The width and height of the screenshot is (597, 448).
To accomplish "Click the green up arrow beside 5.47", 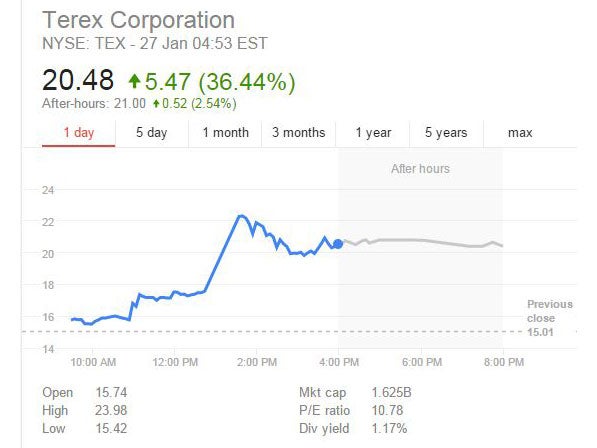I will click(134, 81).
